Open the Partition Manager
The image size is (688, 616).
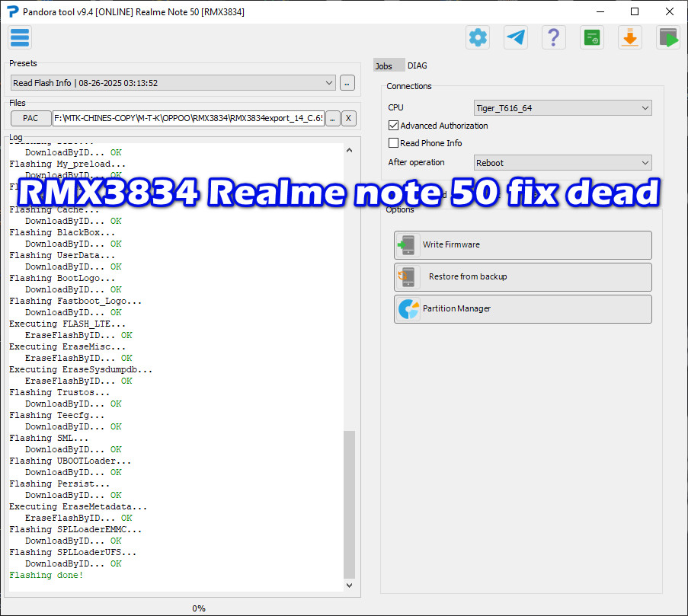click(x=523, y=309)
